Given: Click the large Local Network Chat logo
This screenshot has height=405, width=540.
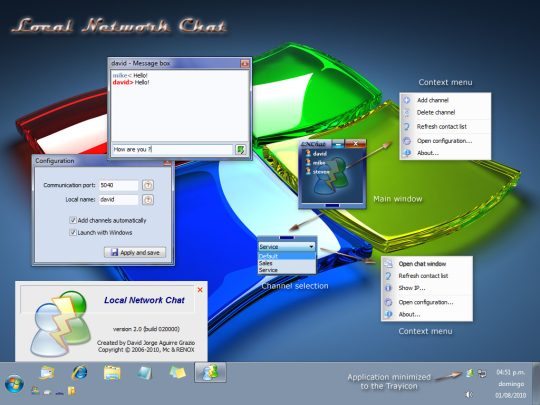Looking at the screenshot, I should pos(60,324).
